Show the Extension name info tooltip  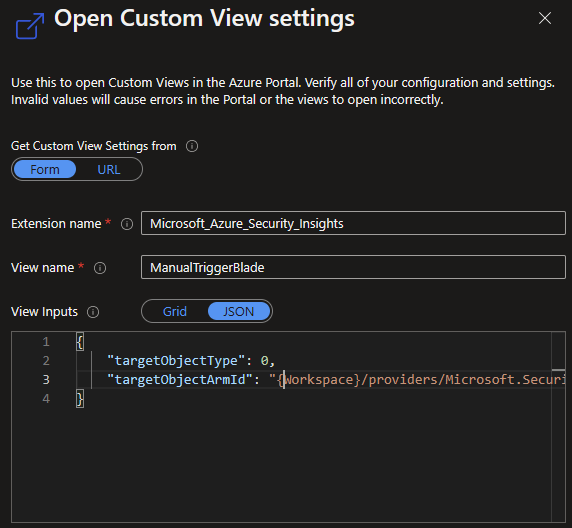pyautogui.click(x=127, y=224)
